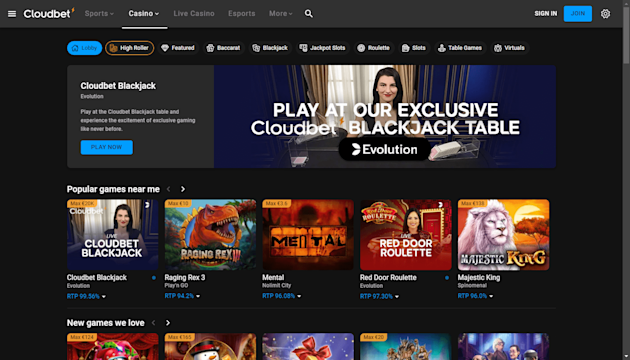Expand RTP 97.30% details for Red Door Roulette
Image resolution: width=630 pixels, height=360 pixels.
[380, 297]
